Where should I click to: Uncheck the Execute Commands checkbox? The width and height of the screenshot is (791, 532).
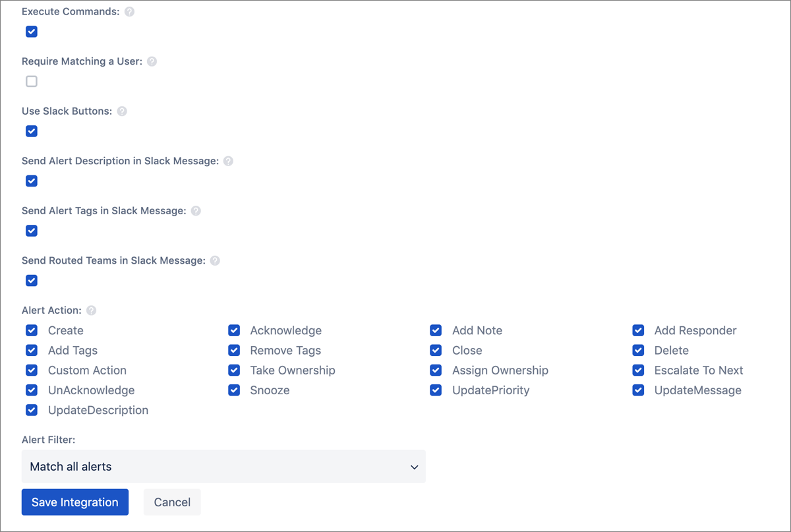[32, 32]
